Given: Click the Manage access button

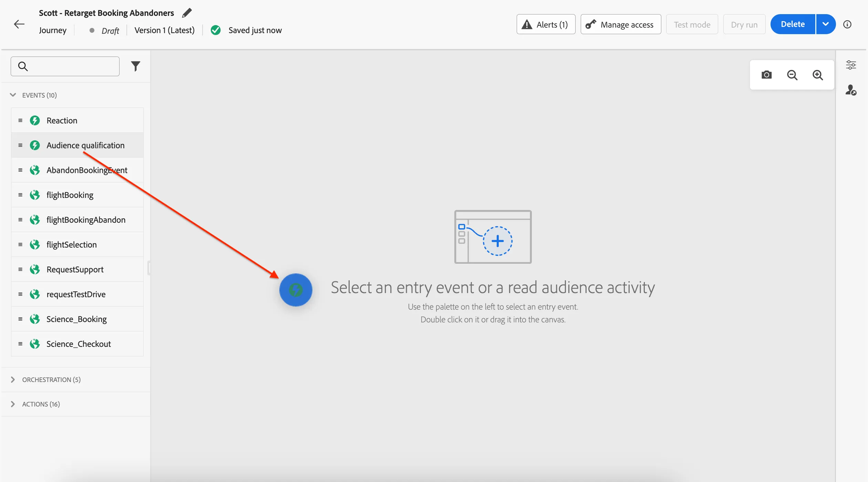Looking at the screenshot, I should click(621, 24).
